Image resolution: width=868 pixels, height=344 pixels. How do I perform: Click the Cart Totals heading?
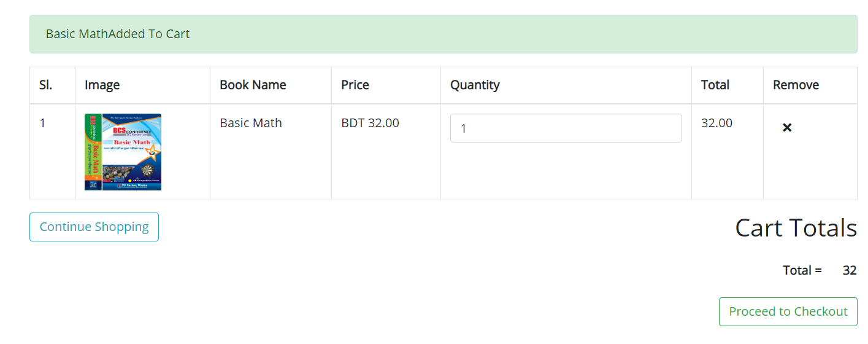tap(796, 228)
